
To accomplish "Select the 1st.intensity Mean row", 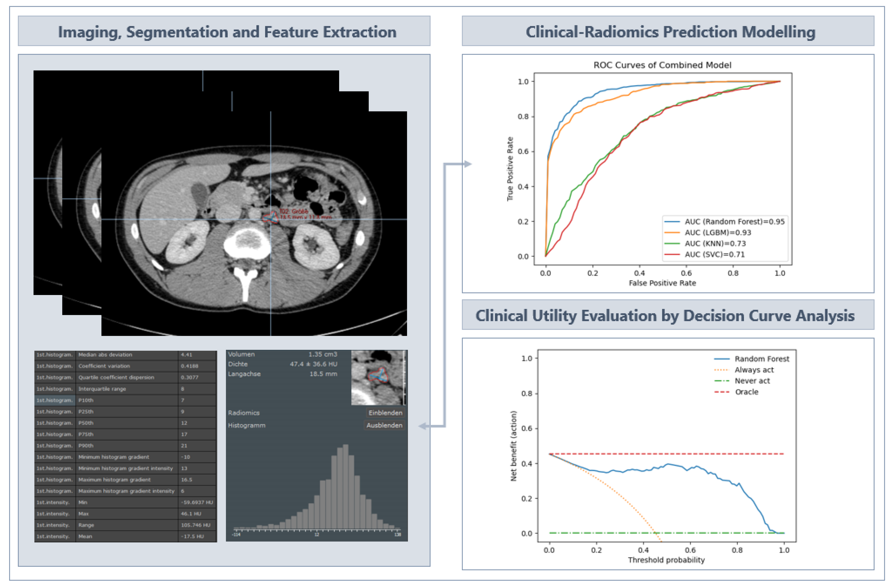I will (x=125, y=536).
